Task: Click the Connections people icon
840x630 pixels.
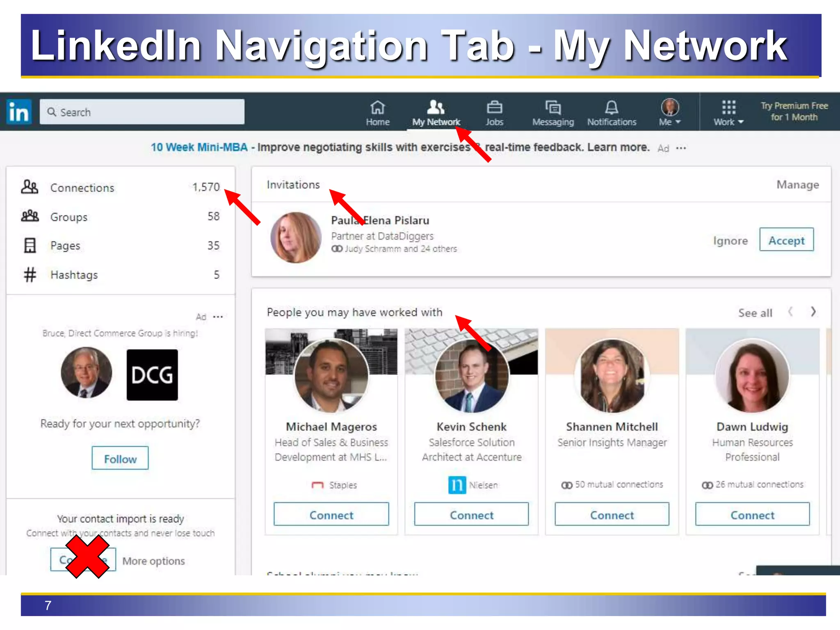Action: tap(30, 187)
